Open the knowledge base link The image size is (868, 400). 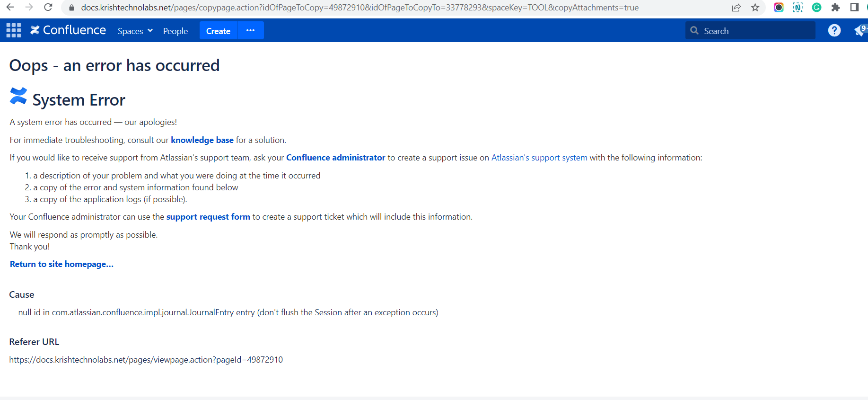(202, 140)
